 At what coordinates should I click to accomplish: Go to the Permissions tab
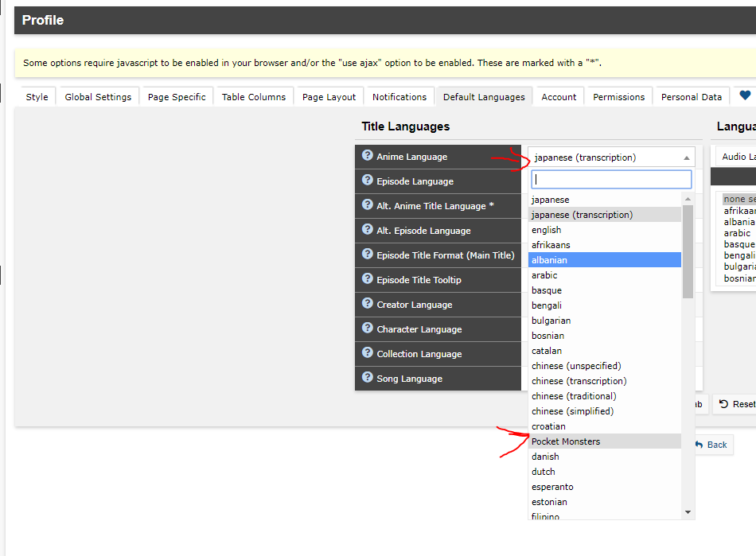618,97
